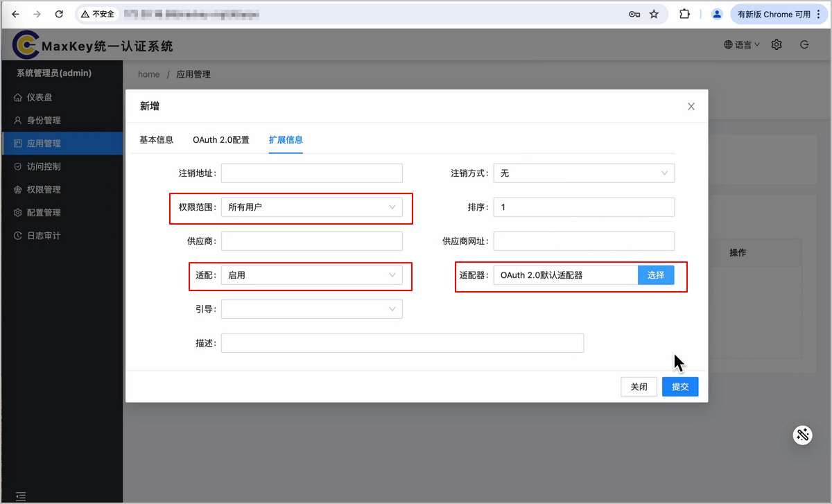
Task: Open 访问控制 in the sidebar
Action: (62, 166)
